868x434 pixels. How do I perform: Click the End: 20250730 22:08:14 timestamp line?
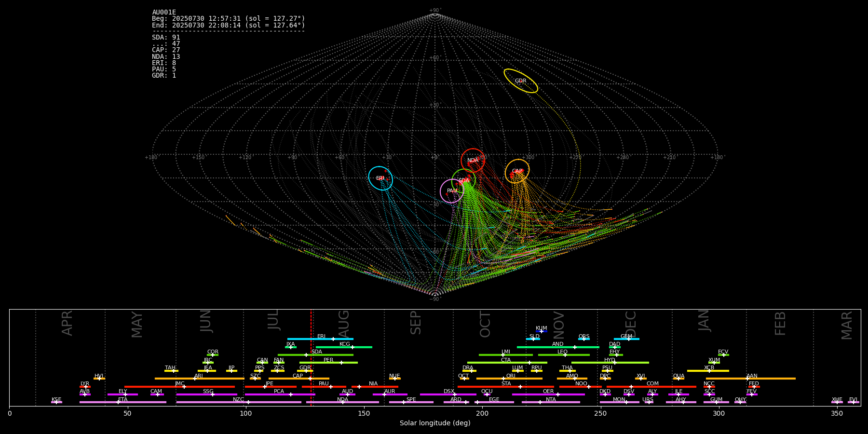tap(229, 25)
